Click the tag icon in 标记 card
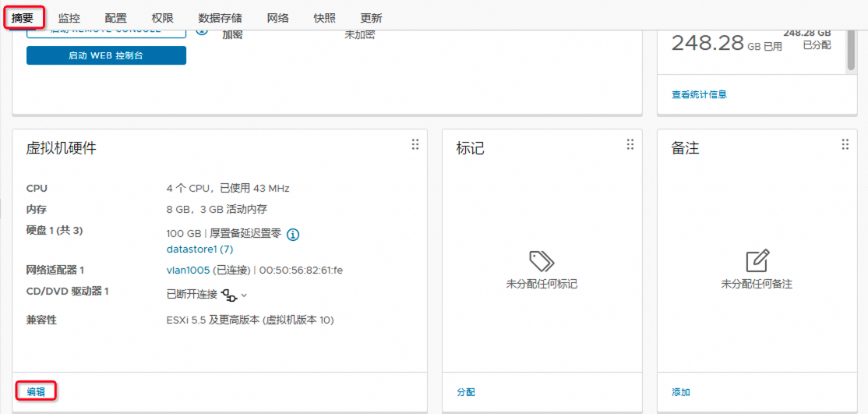This screenshot has width=868, height=414. click(542, 261)
